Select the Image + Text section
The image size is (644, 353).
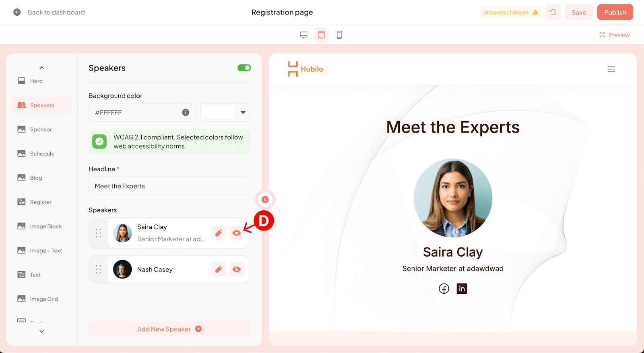41,250
